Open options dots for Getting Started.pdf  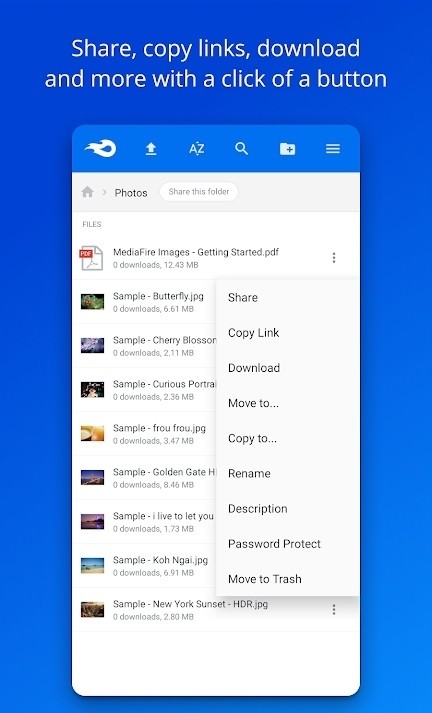pyautogui.click(x=334, y=258)
